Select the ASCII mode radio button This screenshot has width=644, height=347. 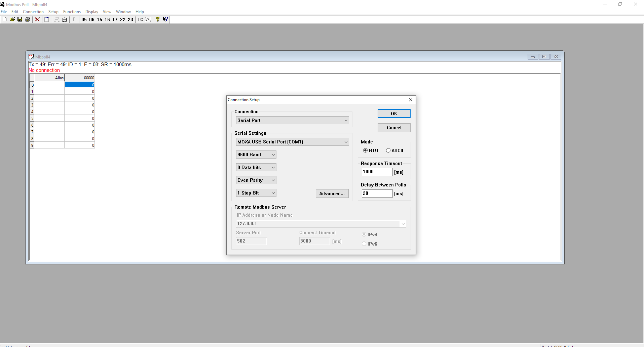click(388, 150)
